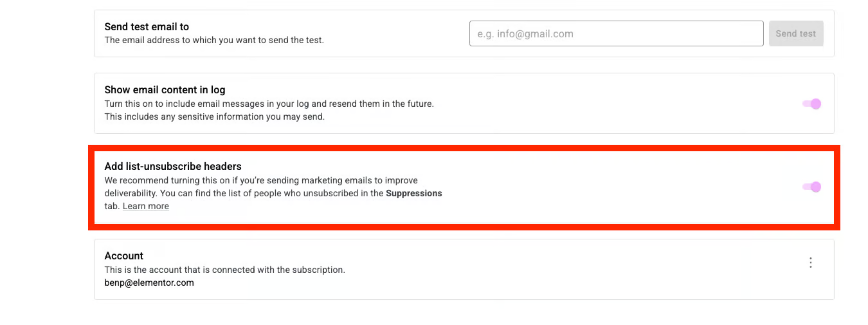Select the benp@elementor.com account email text
The height and width of the screenshot is (325, 868).
click(x=149, y=283)
